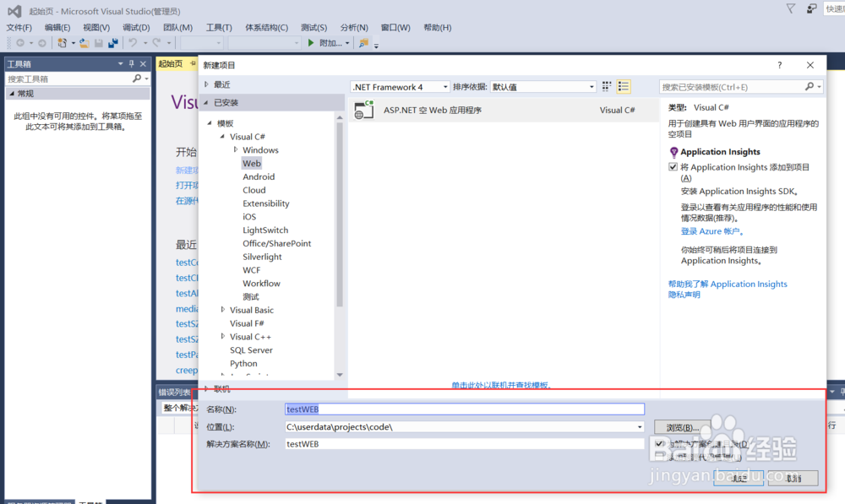Click the 浏览(B)... browse button
This screenshot has width=845, height=504.
pyautogui.click(x=682, y=427)
